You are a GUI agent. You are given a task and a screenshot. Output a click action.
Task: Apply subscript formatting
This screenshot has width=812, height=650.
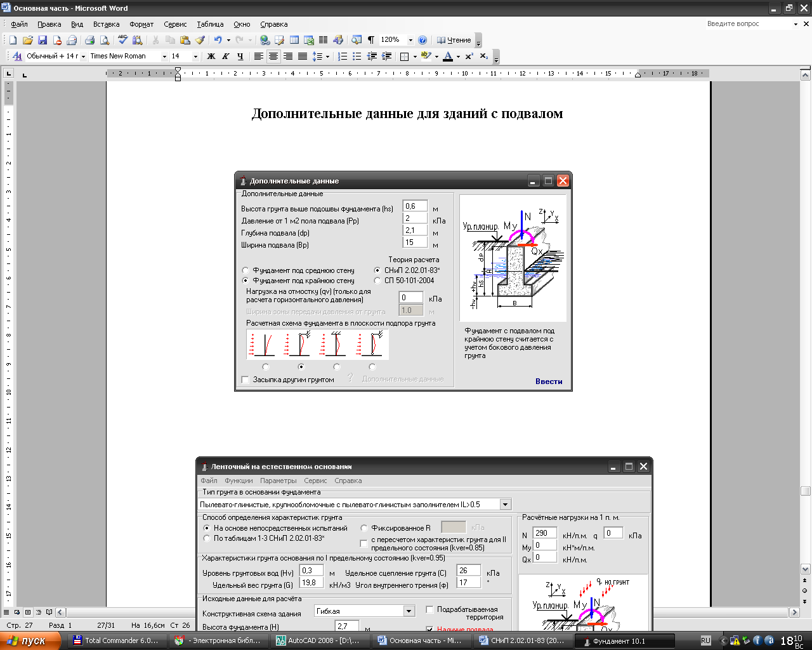click(x=484, y=56)
